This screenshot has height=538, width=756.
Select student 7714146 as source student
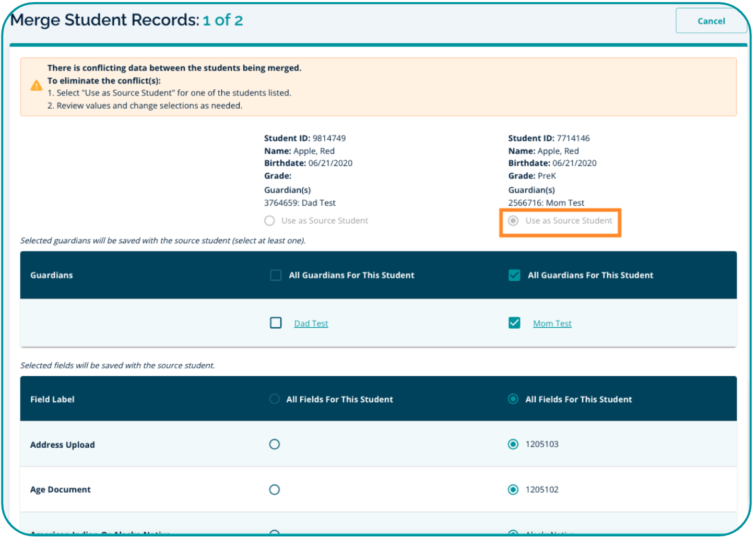[513, 221]
